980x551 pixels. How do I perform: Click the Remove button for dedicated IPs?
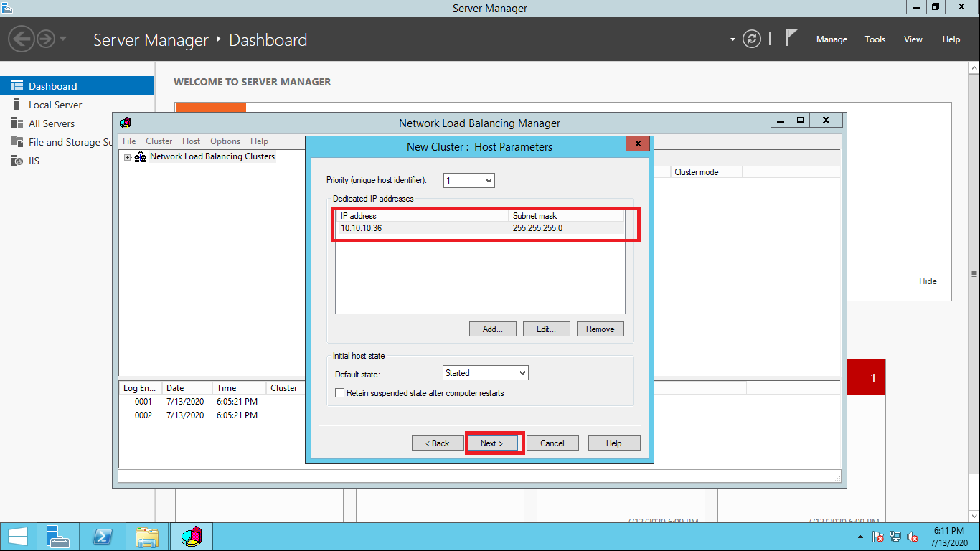point(600,329)
